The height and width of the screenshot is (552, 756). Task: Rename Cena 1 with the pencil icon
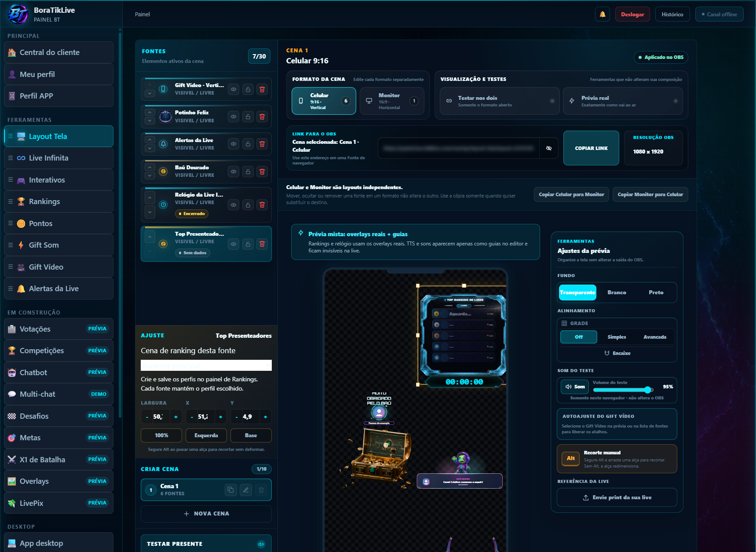click(x=246, y=490)
